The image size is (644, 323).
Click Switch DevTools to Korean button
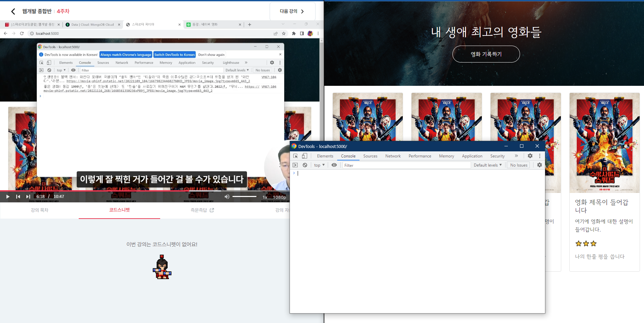point(174,55)
